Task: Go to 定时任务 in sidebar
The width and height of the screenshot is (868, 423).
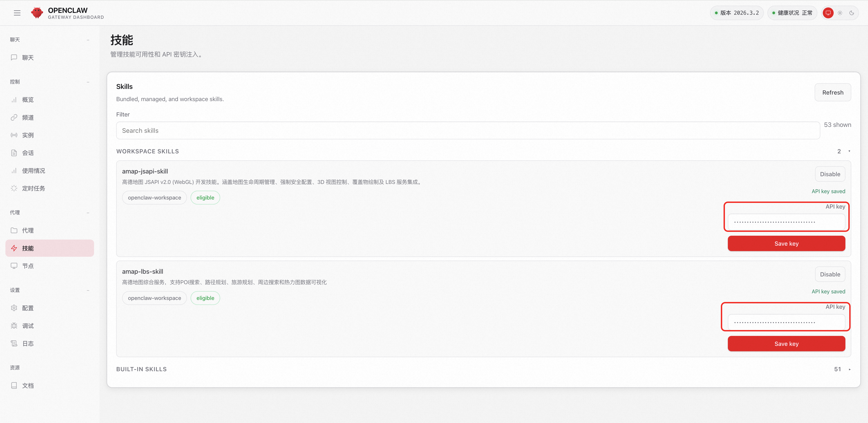Action: (x=50, y=188)
